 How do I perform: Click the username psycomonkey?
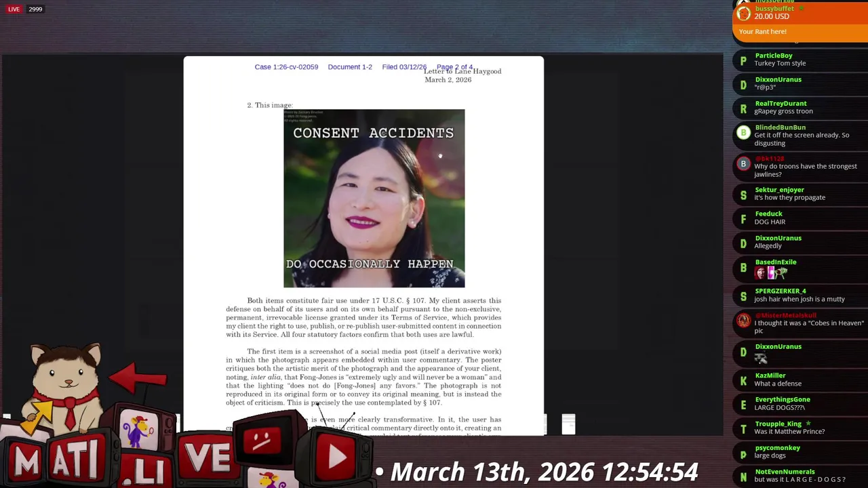coord(777,448)
